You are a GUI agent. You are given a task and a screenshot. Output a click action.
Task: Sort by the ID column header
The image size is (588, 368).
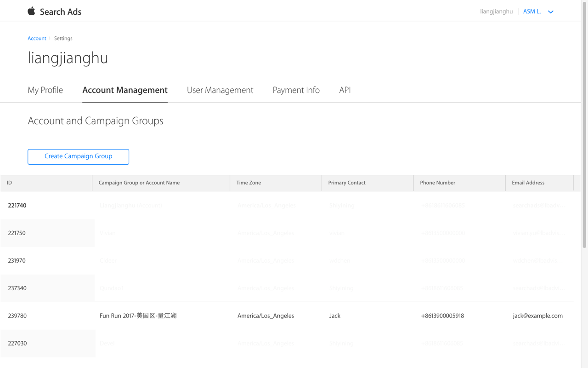[x=10, y=183]
